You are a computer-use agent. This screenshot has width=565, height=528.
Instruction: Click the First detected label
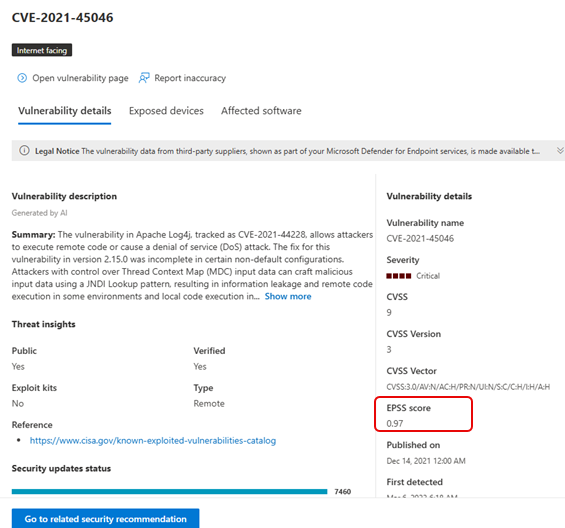coord(415,482)
